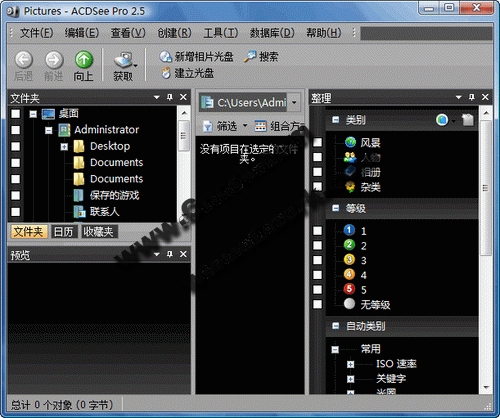Tick the 风景 category checkbox
The height and width of the screenshot is (418, 500).
[x=318, y=142]
